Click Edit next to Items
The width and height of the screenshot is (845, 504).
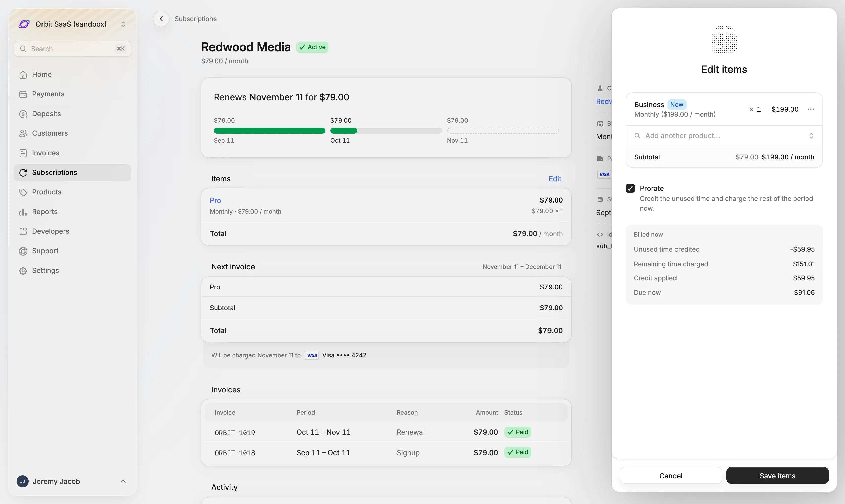pyautogui.click(x=555, y=179)
